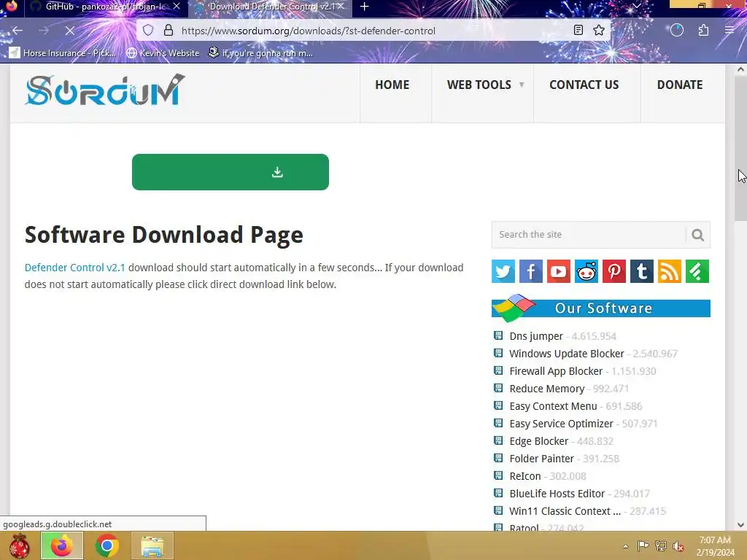Click the Search the site field

589,235
